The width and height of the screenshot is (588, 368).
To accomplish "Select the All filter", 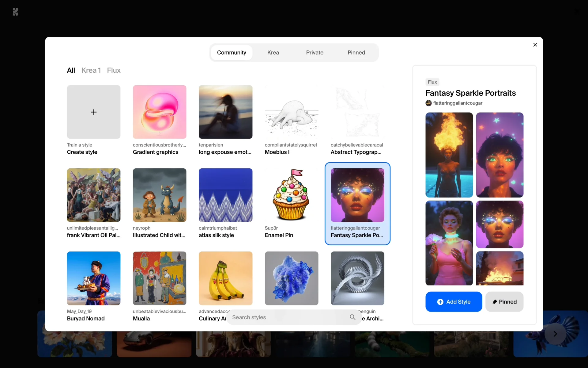I will pyautogui.click(x=71, y=70).
